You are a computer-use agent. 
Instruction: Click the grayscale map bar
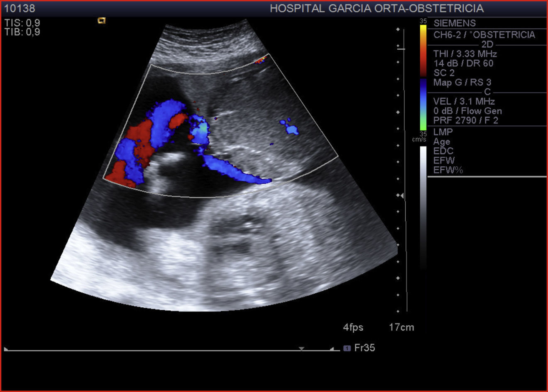click(x=423, y=207)
